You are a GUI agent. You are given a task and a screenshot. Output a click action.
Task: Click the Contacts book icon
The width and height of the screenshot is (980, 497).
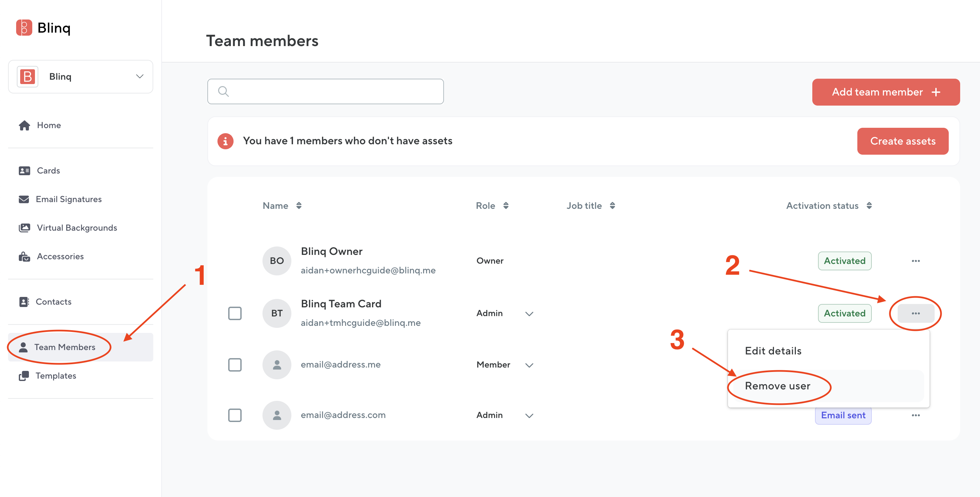coord(24,302)
